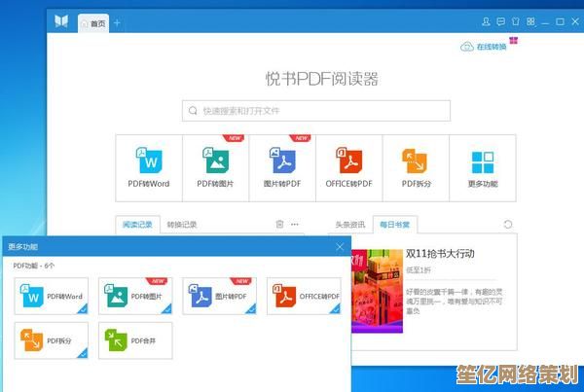
Task: Select PDF合并 in 更多功能 dialog
Action: 135,340
